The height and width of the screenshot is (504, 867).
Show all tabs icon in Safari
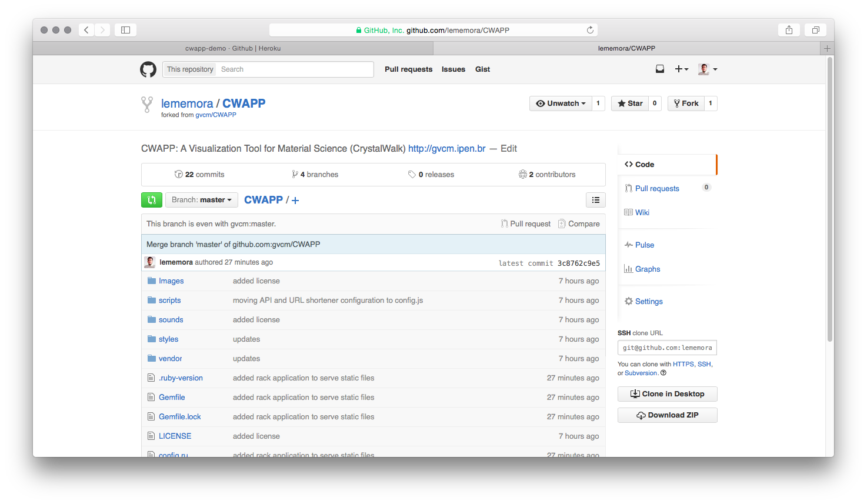tap(816, 30)
